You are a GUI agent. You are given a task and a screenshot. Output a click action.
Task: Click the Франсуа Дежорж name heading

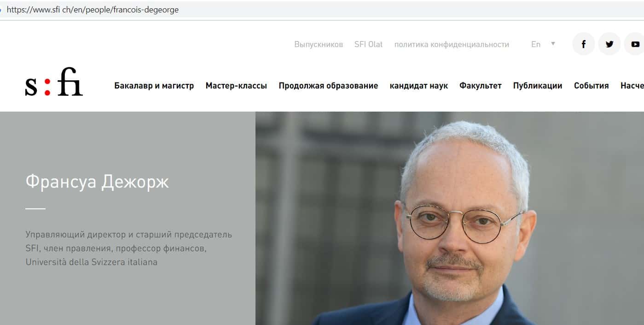point(97,182)
